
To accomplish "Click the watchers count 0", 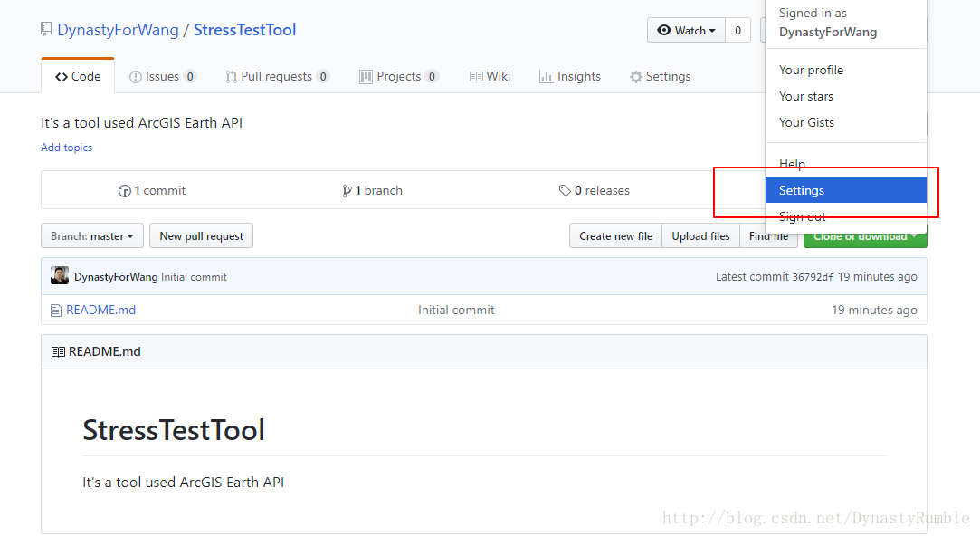I will point(737,30).
